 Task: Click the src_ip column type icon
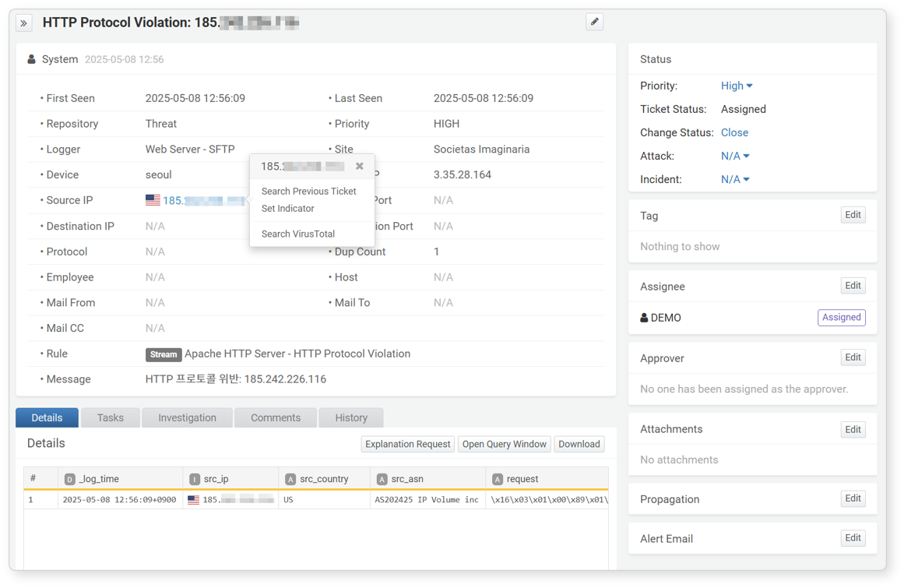click(x=195, y=479)
